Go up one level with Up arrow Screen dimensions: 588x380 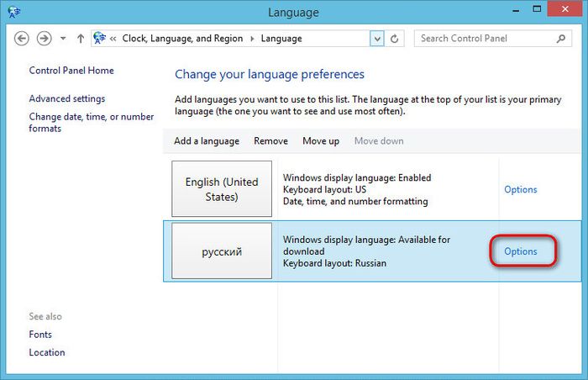click(x=81, y=39)
